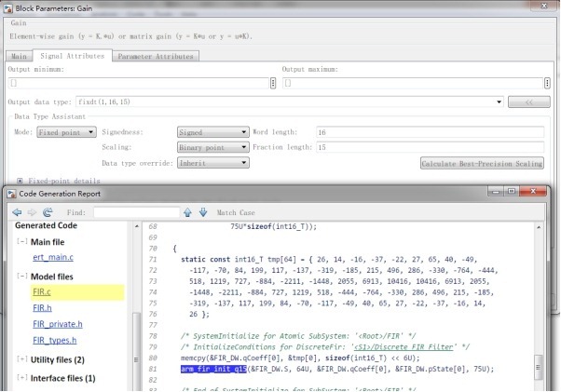Click highlighted arm_fir_init_q15 text
Screen dimensions: 561x392
[213, 369]
